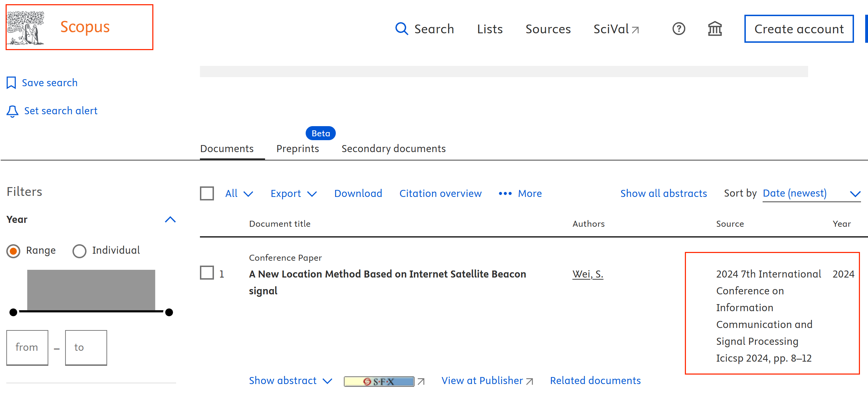Click the Set search alert link text
Image resolution: width=868 pixels, height=397 pixels.
pyautogui.click(x=61, y=111)
